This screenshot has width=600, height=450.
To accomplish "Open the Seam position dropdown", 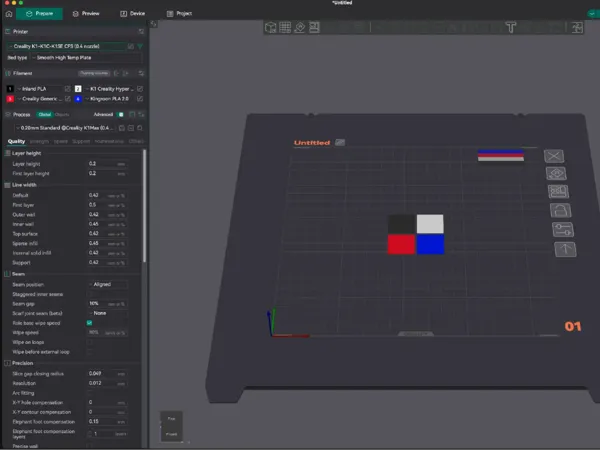I will pyautogui.click(x=108, y=284).
